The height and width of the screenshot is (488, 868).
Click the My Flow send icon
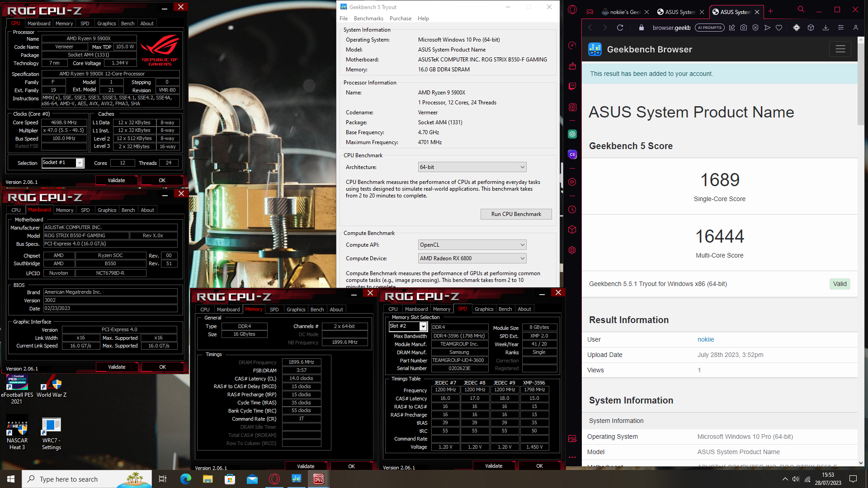tap(767, 28)
